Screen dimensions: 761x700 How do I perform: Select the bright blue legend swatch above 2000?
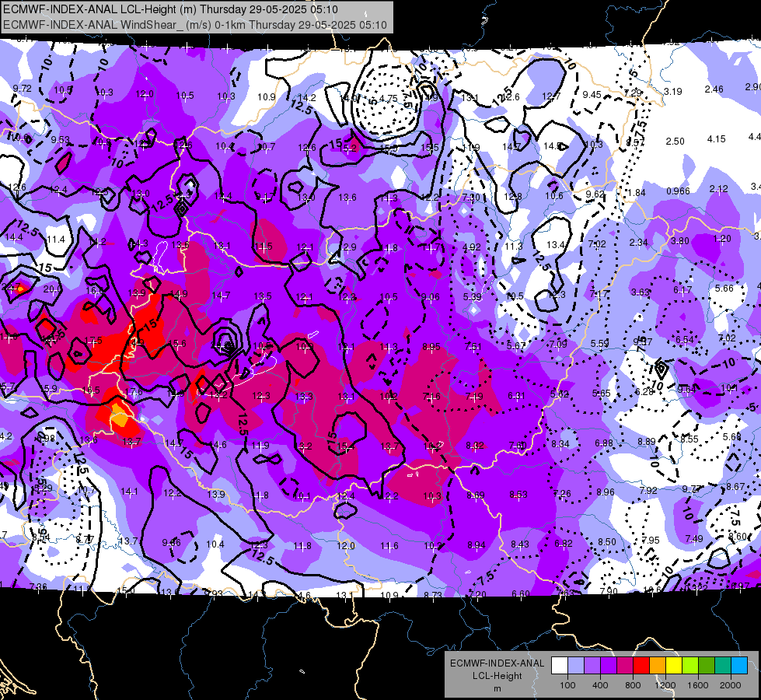click(x=738, y=666)
